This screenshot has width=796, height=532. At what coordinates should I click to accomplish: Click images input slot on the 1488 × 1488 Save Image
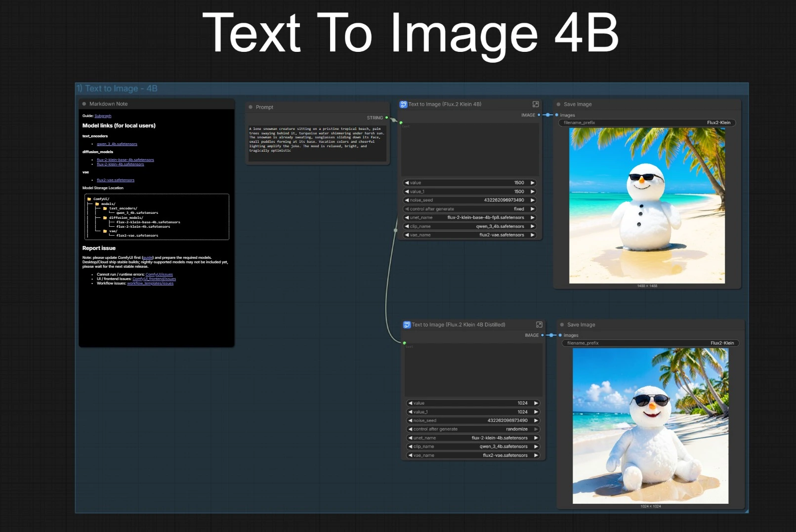(556, 115)
